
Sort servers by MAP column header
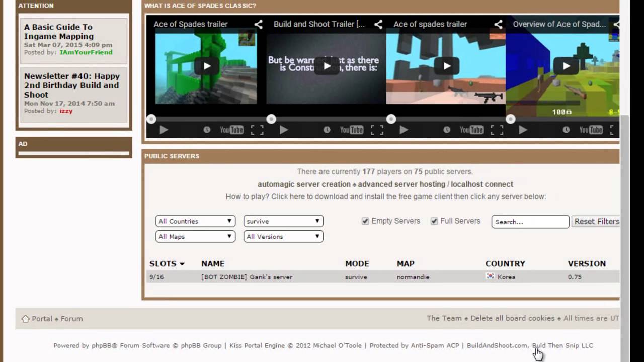pyautogui.click(x=406, y=263)
